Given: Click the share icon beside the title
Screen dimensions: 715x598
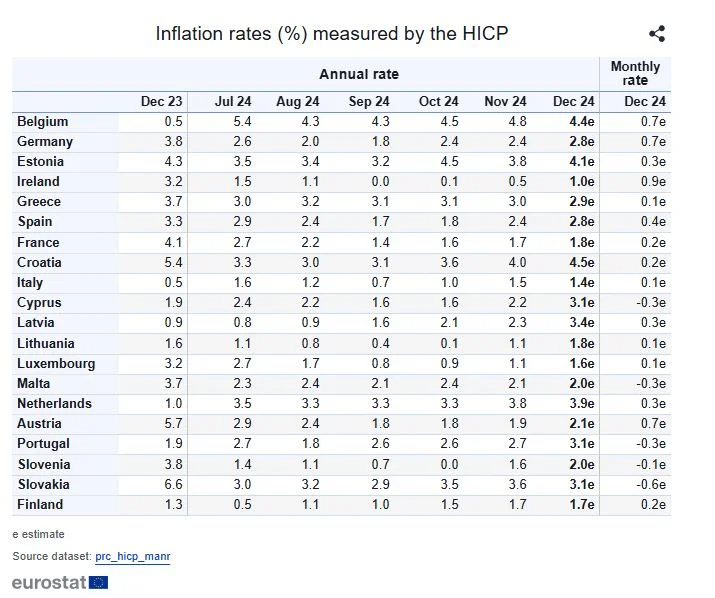Looking at the screenshot, I should pos(657,34).
